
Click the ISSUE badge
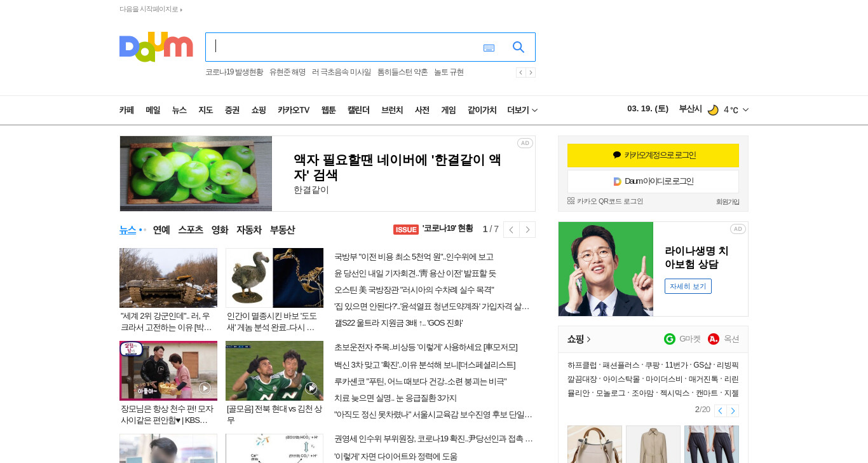[x=406, y=230]
